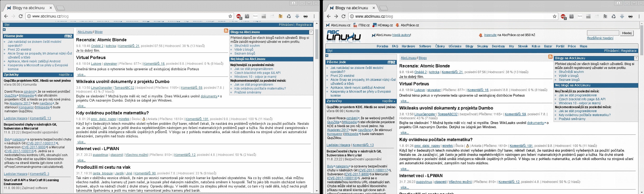Open the HDmag.cz bookmark

coord(383,25)
